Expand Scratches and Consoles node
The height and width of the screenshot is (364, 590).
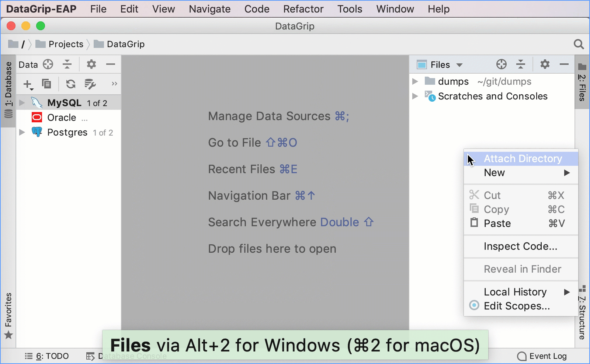click(415, 96)
